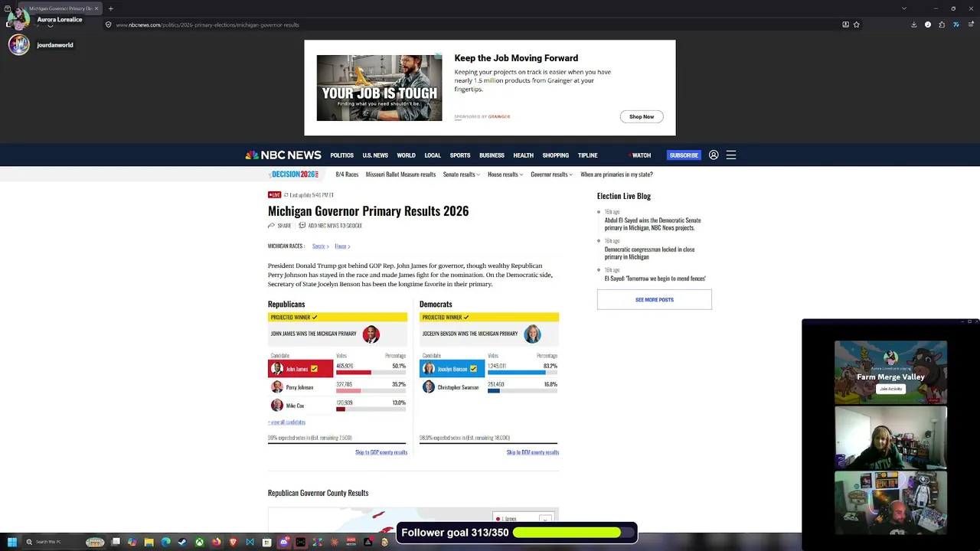The width and height of the screenshot is (980, 551).
Task: Expand the Governor results dropdown
Action: [x=551, y=174]
